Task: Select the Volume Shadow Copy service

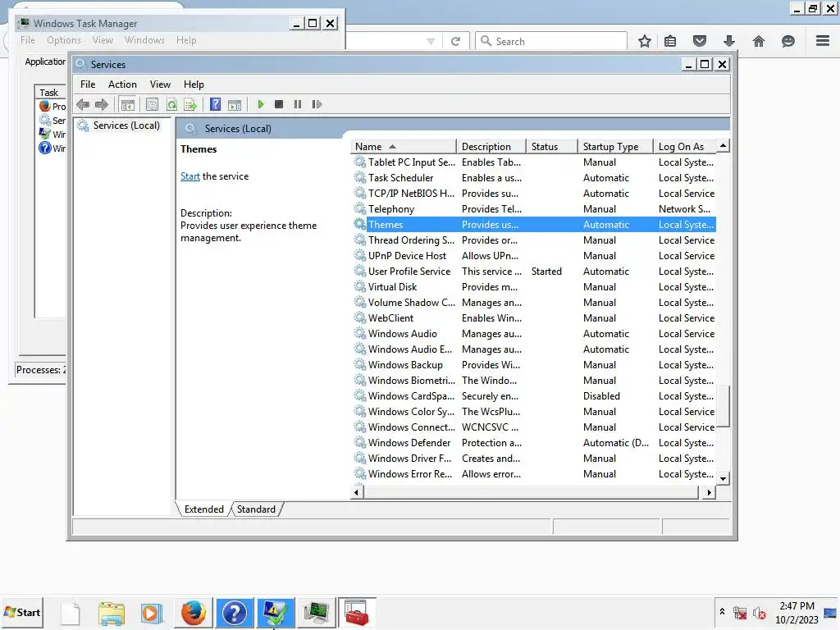Action: tap(534, 302)
